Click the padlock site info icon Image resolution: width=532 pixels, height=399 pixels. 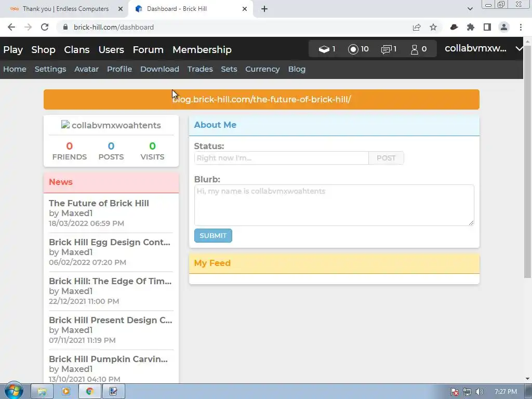(65, 27)
